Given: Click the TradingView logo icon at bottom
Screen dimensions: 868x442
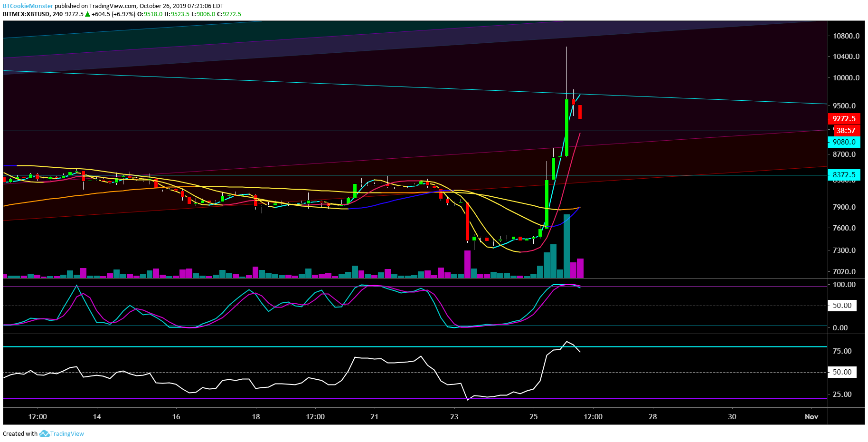Looking at the screenshot, I should 44,433.
